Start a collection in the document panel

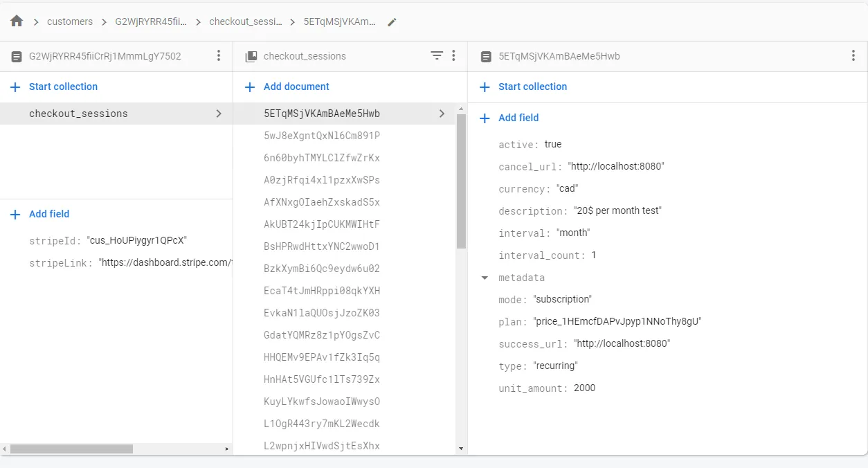click(532, 87)
